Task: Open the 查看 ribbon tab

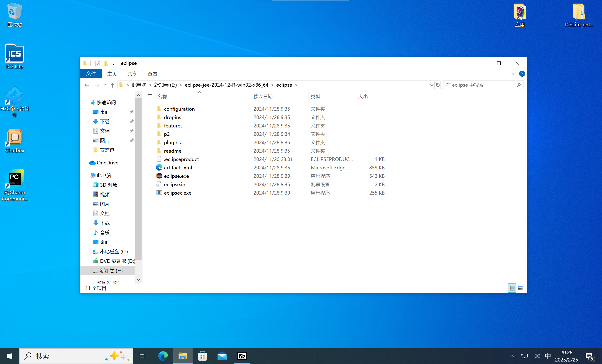Action: click(x=152, y=74)
